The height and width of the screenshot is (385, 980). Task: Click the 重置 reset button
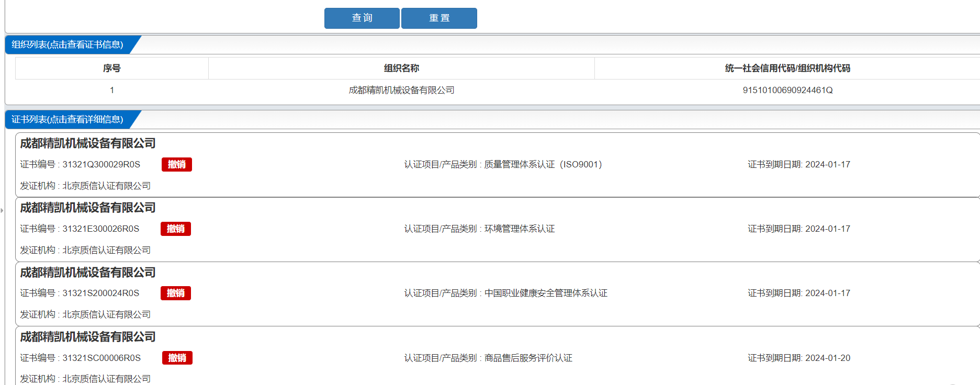point(439,18)
